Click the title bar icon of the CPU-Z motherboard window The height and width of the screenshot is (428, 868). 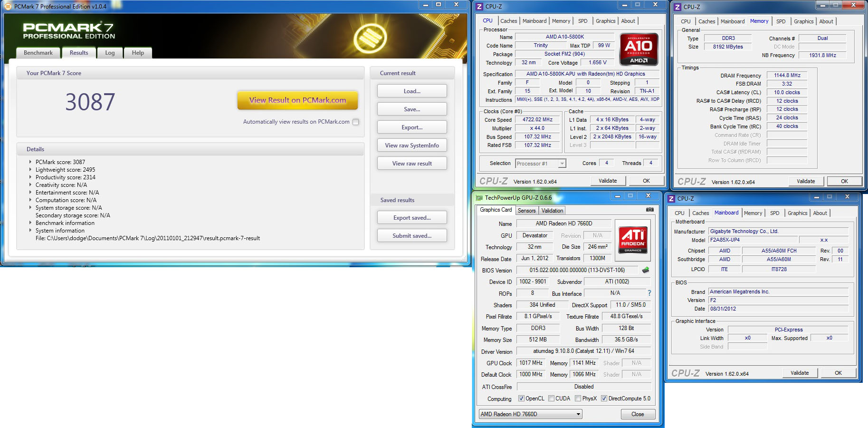tap(671, 199)
